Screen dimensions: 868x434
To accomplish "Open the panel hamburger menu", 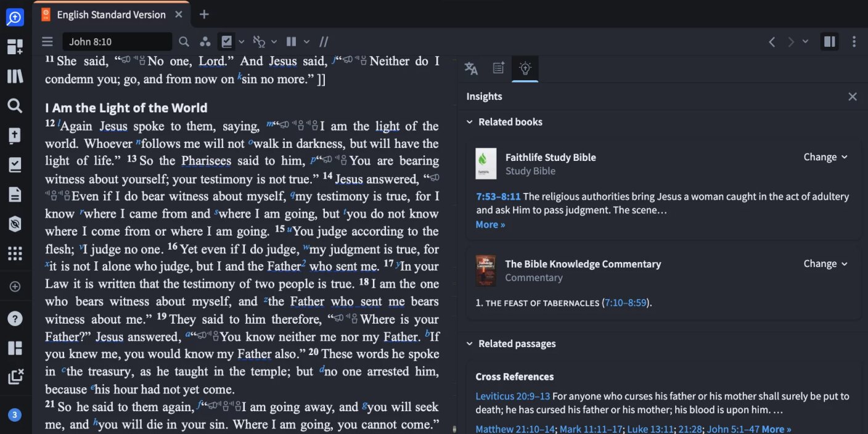I will (47, 42).
